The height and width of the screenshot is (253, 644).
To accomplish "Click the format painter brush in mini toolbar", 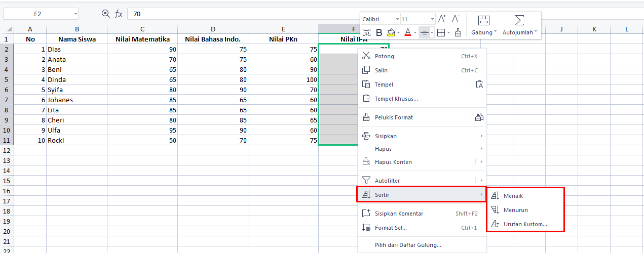I will pos(458,33).
